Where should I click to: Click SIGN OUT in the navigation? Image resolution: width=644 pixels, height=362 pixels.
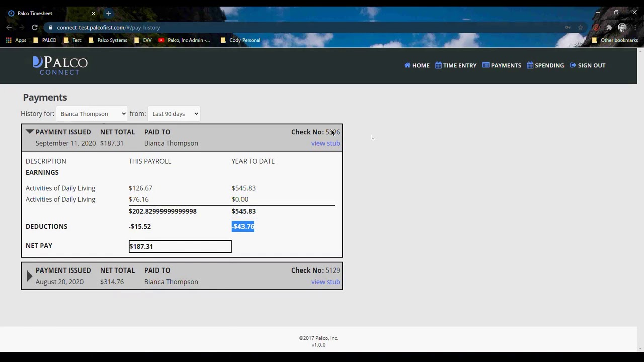pyautogui.click(x=587, y=65)
